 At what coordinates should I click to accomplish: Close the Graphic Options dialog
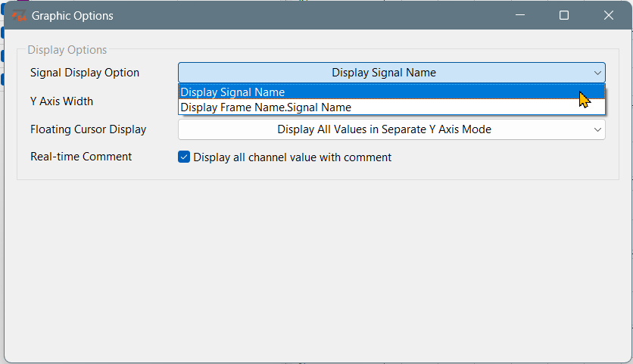(608, 15)
